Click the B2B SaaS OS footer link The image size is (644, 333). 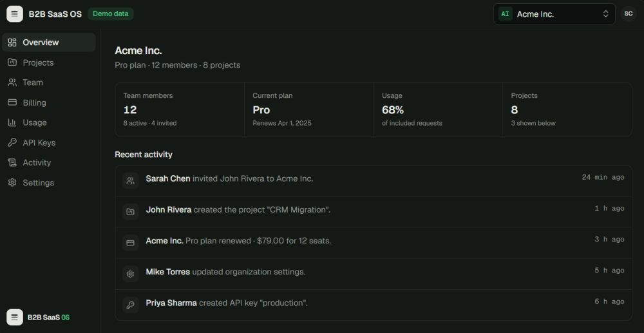[x=38, y=318]
